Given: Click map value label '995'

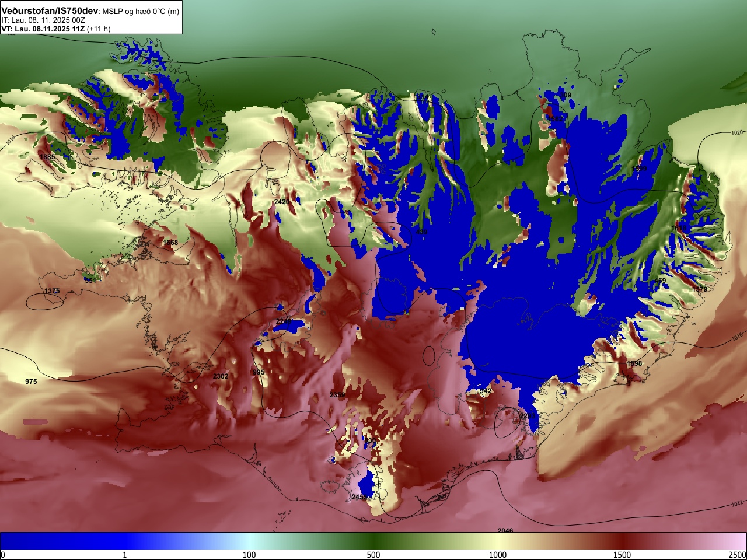Looking at the screenshot, I should tap(259, 372).
